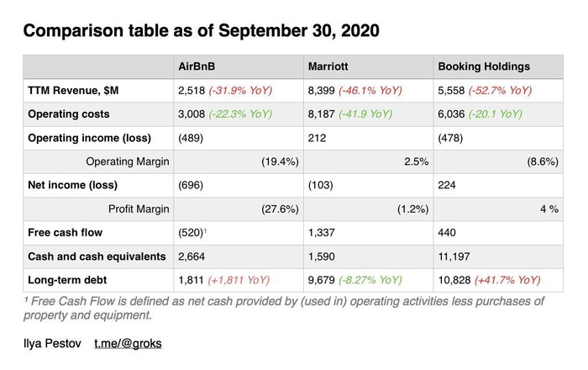Click the Booking Holdings column header
Screen dimensions: 588x370
tap(483, 66)
